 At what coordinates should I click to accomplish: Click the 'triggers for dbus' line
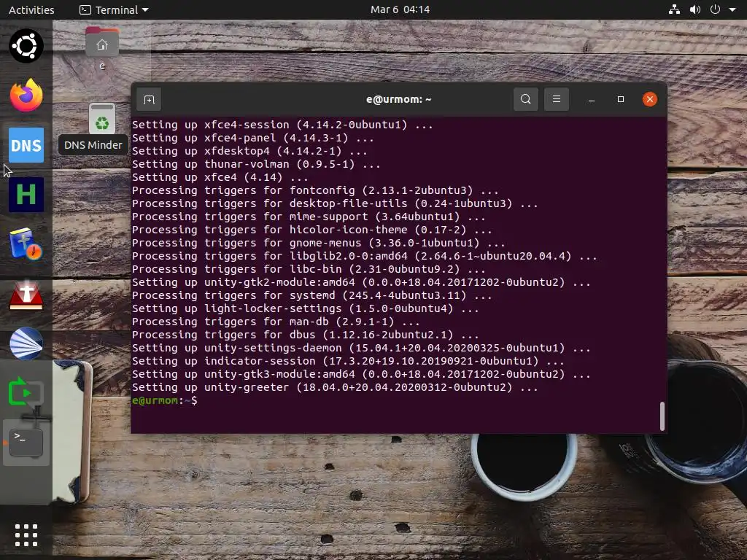click(x=306, y=335)
